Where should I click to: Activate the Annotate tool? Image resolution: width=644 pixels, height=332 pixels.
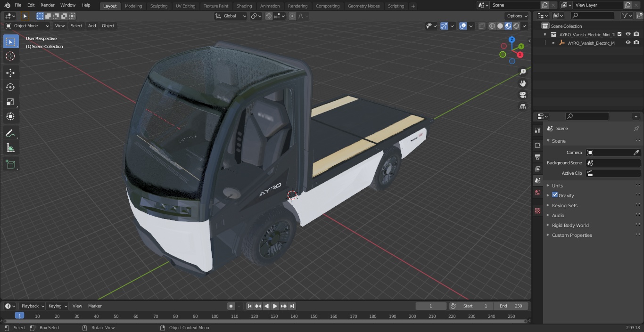point(10,133)
